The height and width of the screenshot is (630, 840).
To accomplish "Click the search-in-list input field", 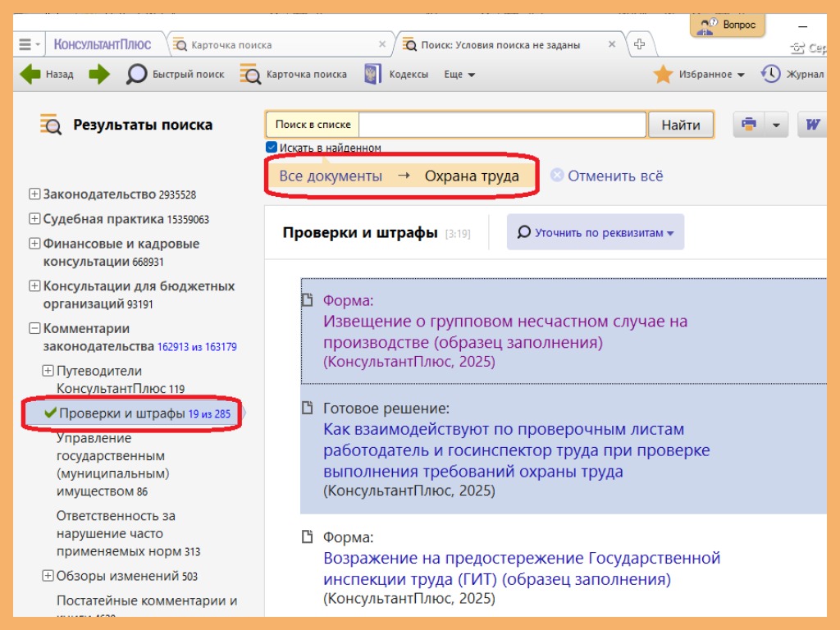I will coord(502,125).
